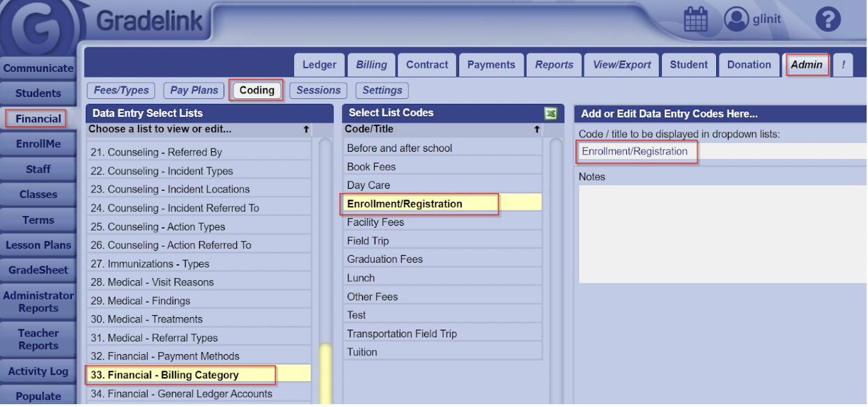Image resolution: width=868 pixels, height=407 pixels.
Task: Open the Student tab
Action: click(x=689, y=65)
